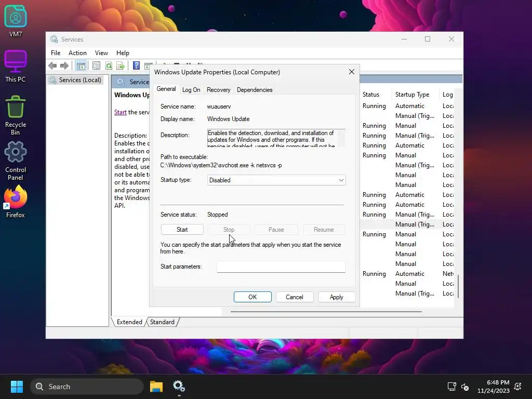The image size is (532, 399).
Task: Click the Description box scrollbar in dialog
Action: (342, 138)
